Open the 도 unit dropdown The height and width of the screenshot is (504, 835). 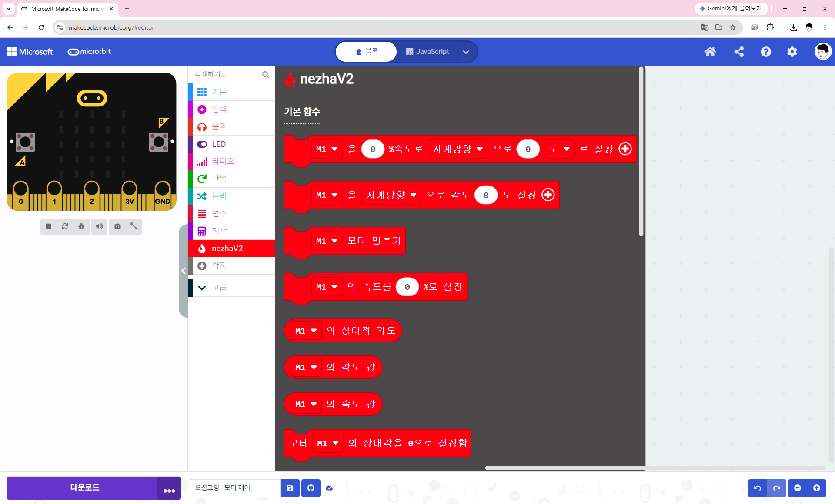(559, 149)
